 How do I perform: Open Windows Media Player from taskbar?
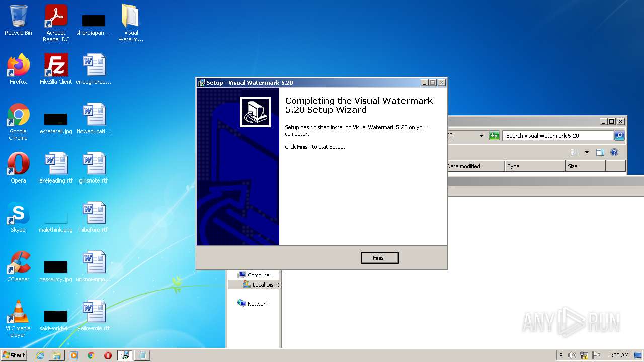74,355
